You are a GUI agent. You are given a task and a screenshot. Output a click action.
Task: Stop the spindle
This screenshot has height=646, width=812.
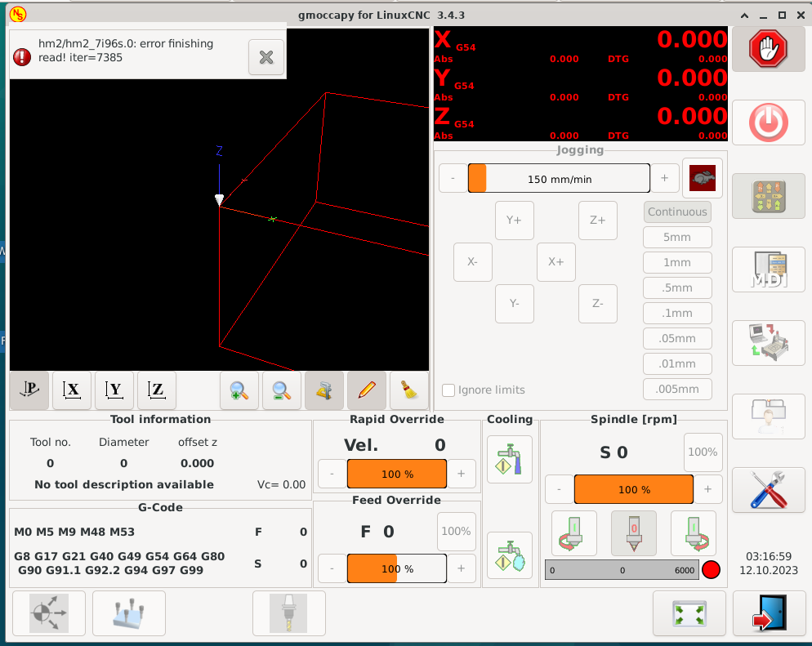634,533
